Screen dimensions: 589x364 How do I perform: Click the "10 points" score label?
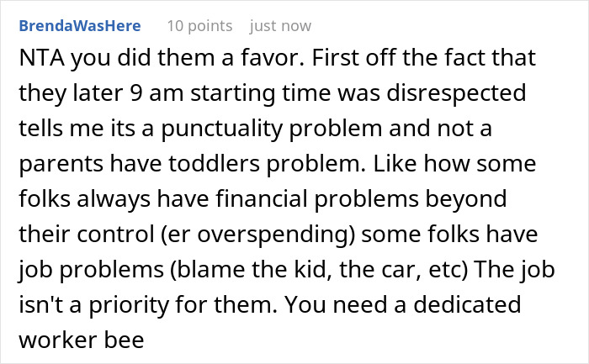pyautogui.click(x=199, y=26)
